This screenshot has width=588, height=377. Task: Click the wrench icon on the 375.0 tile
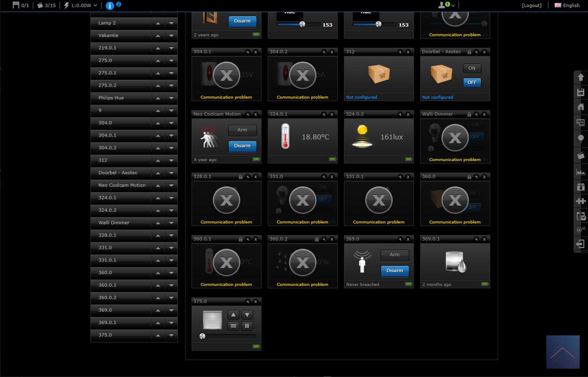coord(247,302)
